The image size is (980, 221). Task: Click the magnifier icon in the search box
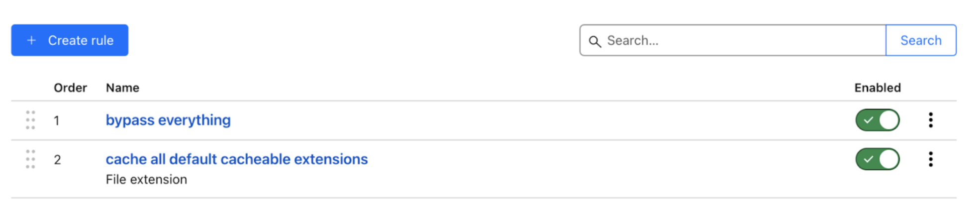pos(594,41)
